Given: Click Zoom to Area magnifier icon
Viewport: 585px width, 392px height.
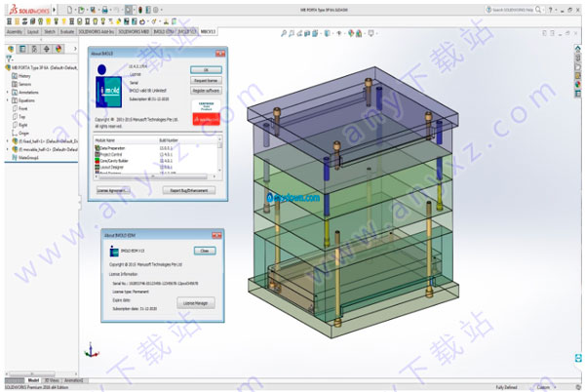Looking at the screenshot, I should point(292,33).
